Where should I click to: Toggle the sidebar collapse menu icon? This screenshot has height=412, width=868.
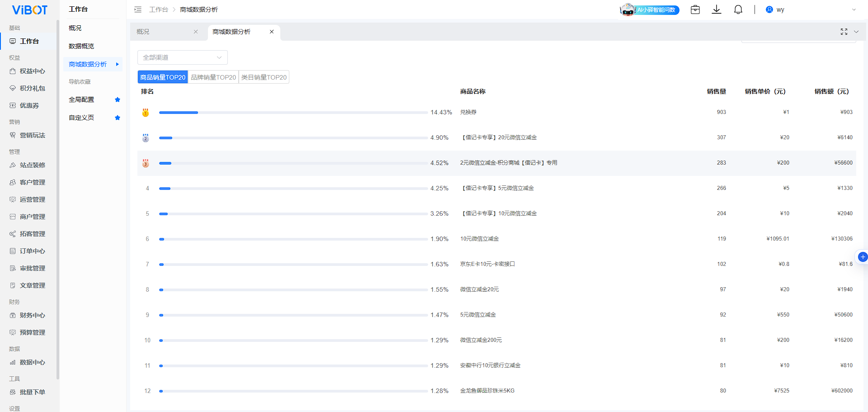coord(138,9)
